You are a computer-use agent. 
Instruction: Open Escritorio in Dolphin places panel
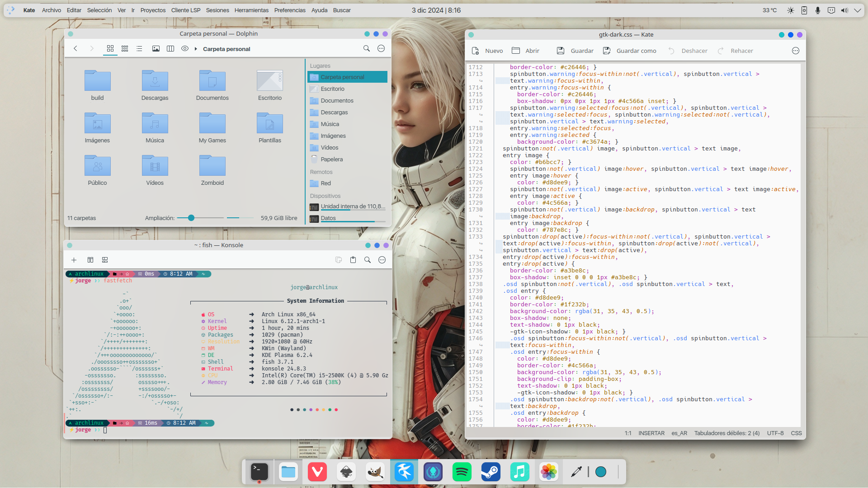pos(347,89)
